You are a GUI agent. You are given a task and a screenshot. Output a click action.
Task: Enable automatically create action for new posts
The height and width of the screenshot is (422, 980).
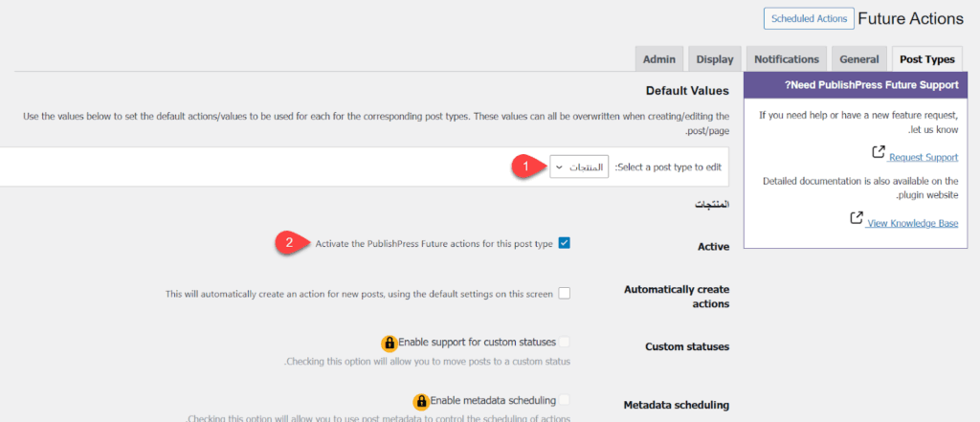(x=564, y=293)
